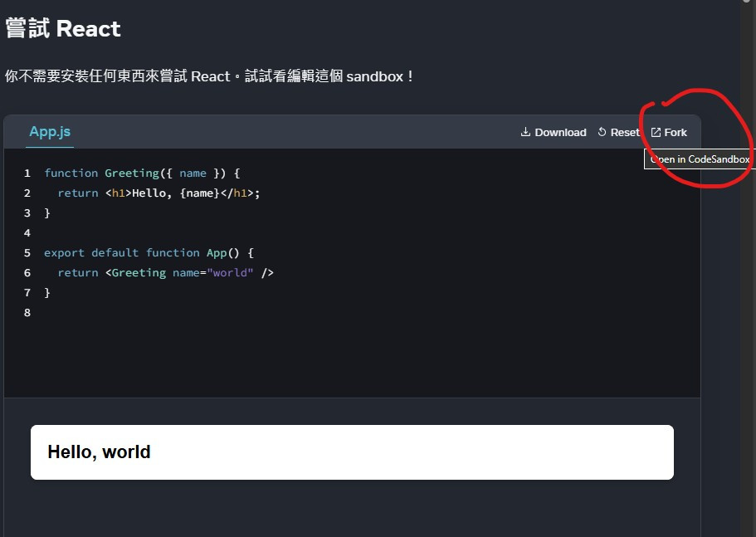Image resolution: width=756 pixels, height=537 pixels.
Task: Click closing brace on line 3
Action: (x=46, y=213)
